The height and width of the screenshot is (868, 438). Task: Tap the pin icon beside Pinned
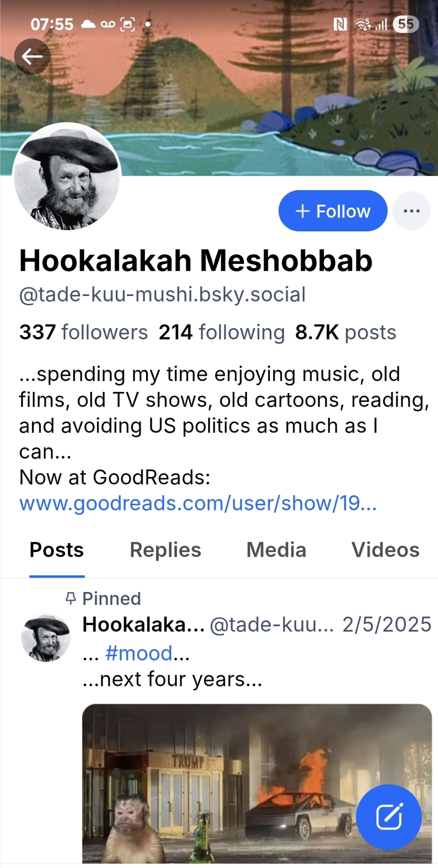click(x=71, y=598)
